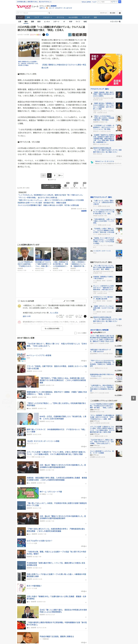Go to page 2 of the article

tap(55, 175)
